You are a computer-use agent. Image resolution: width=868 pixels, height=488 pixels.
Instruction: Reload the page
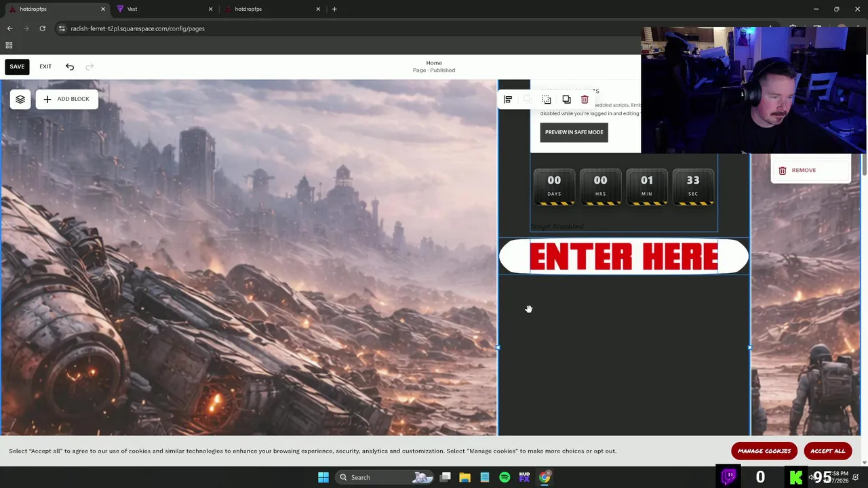[x=42, y=28]
